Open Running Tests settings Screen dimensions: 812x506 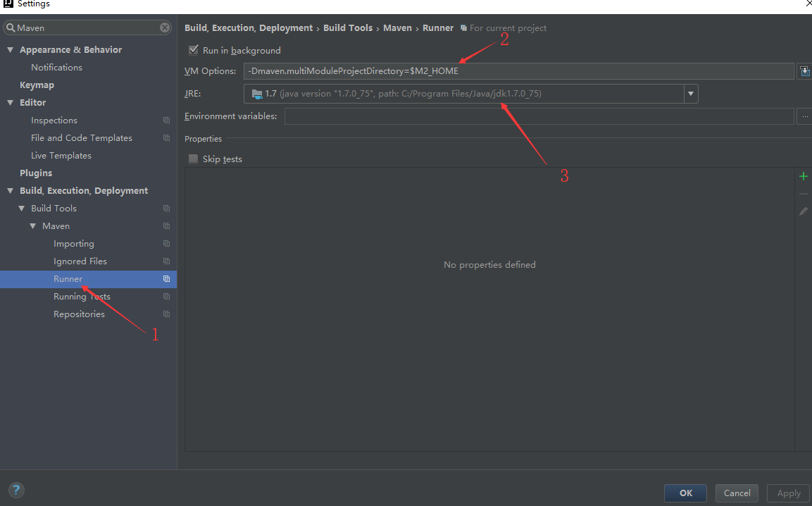point(82,297)
